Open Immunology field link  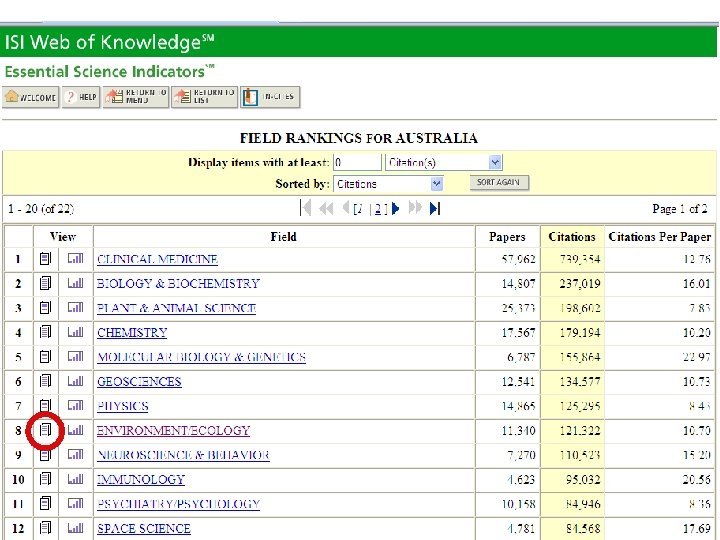click(141, 480)
